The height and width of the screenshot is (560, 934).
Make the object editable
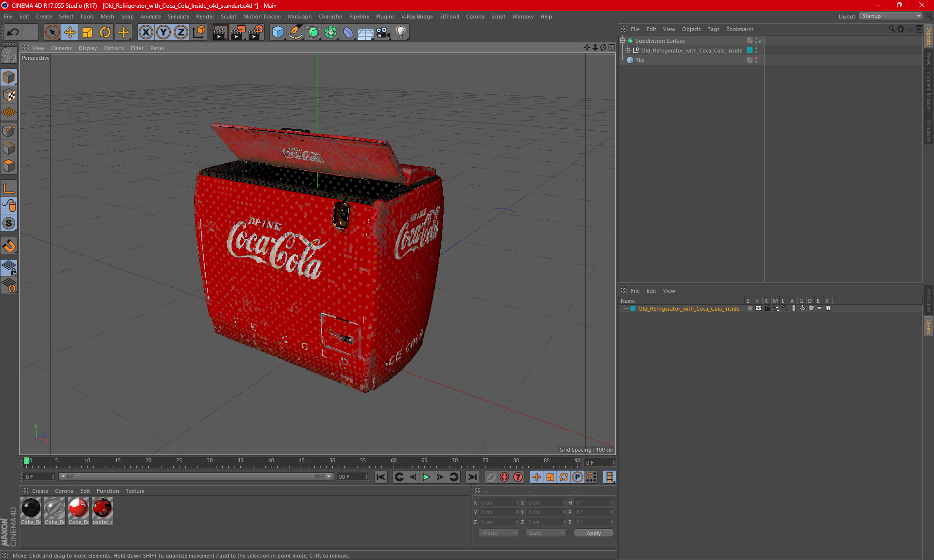9,56
